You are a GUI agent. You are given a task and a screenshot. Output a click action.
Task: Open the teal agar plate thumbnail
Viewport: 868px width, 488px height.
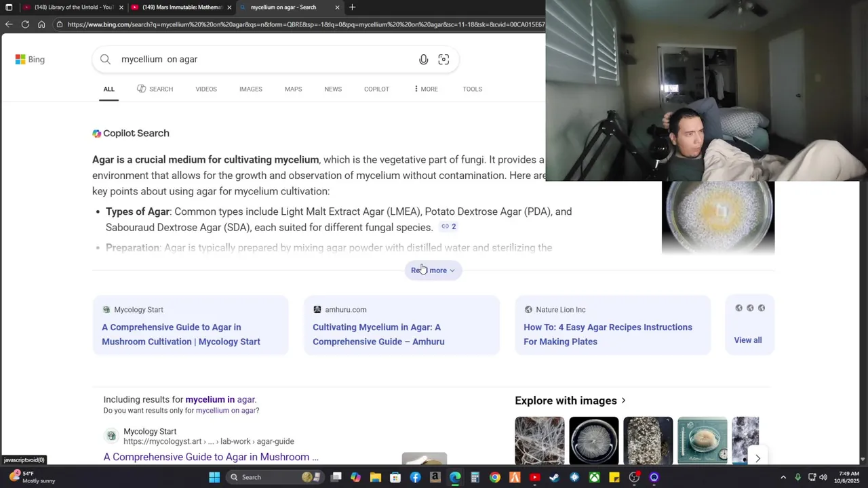pos(703,441)
